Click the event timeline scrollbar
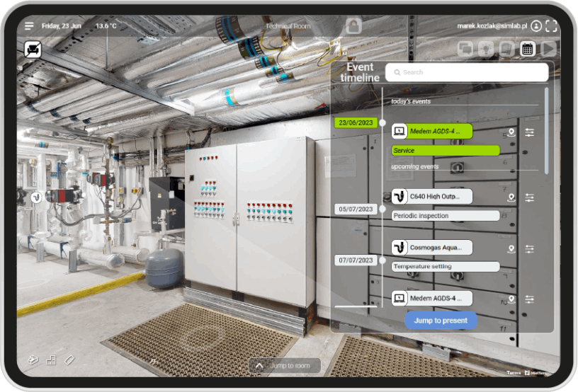 547,129
